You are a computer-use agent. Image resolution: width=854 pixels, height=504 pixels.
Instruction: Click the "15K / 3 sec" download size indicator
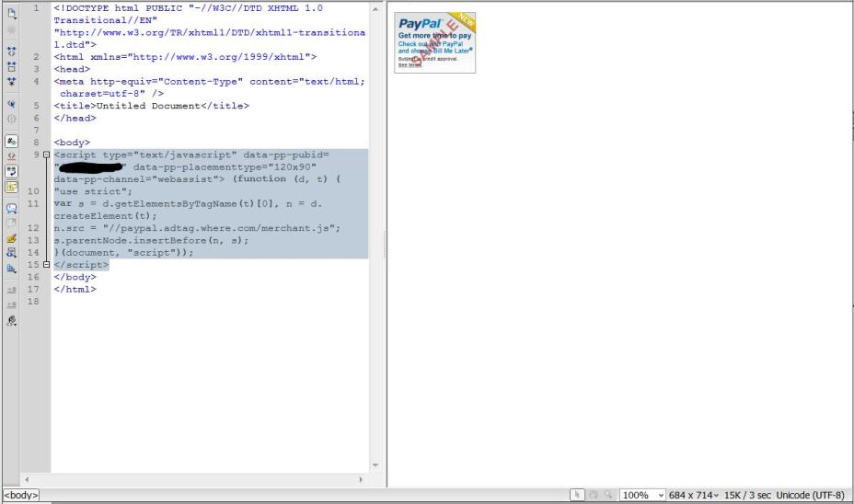pos(747,496)
